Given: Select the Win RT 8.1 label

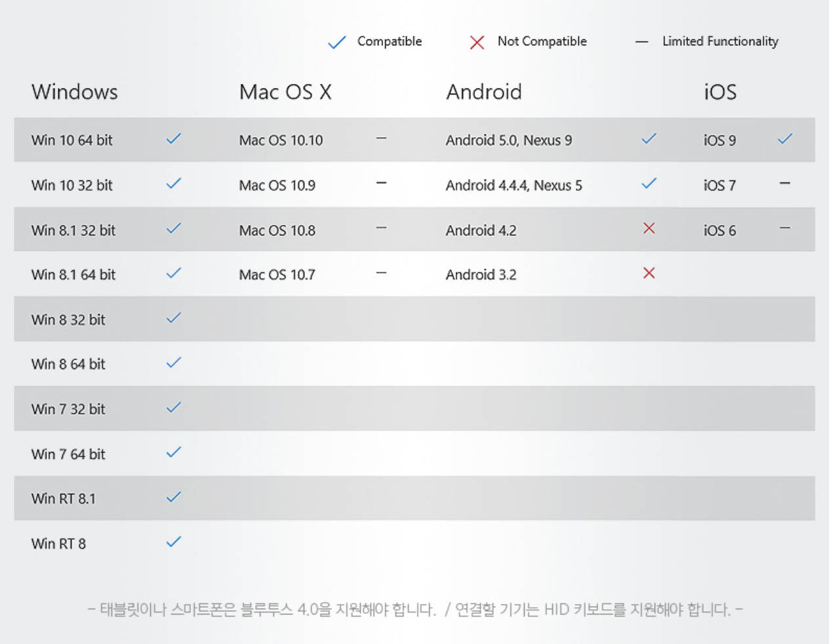Looking at the screenshot, I should click(x=63, y=499).
